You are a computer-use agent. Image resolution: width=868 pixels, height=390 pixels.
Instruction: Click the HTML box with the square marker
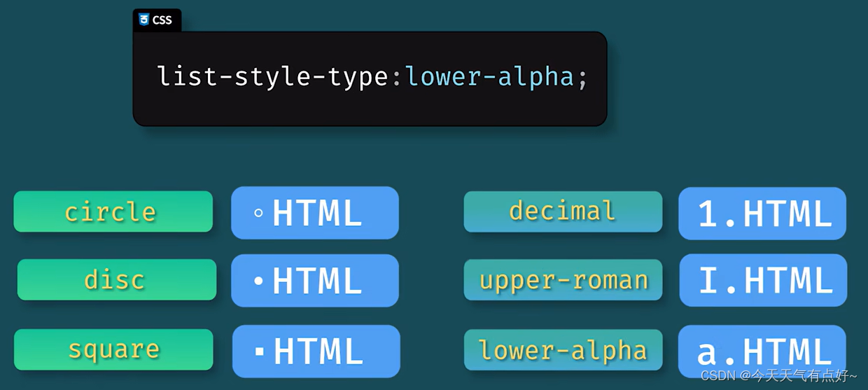point(316,351)
